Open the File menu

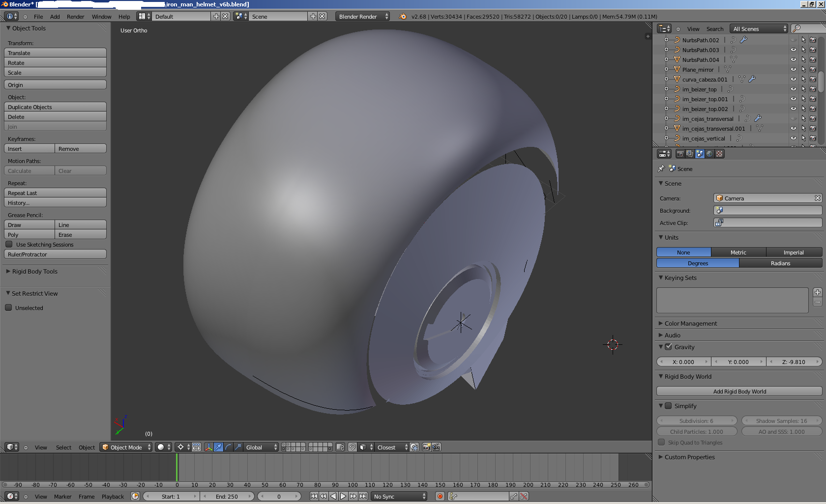[x=38, y=16]
